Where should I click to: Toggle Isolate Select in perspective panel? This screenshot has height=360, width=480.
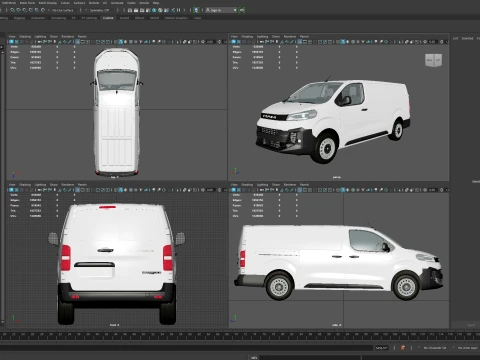tap(399, 42)
